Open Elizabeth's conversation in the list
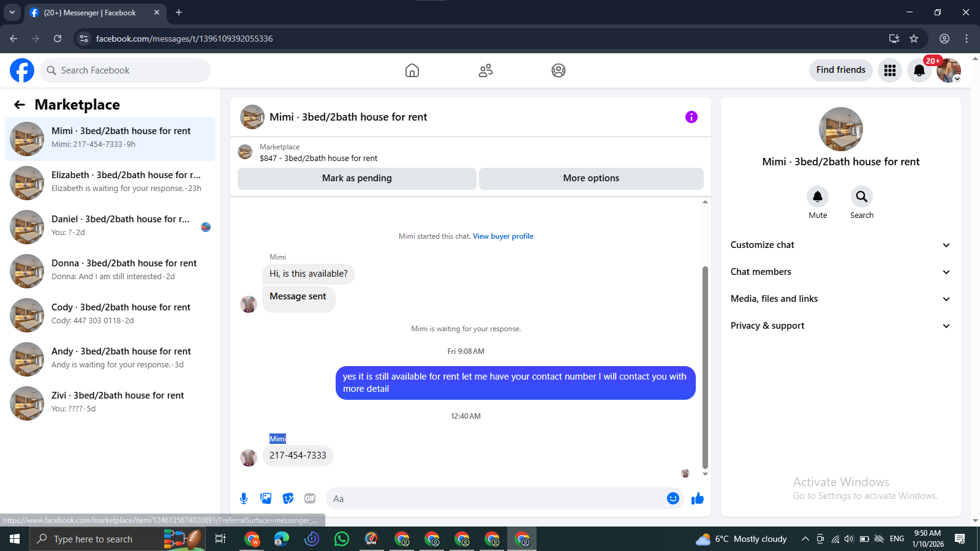 (110, 183)
